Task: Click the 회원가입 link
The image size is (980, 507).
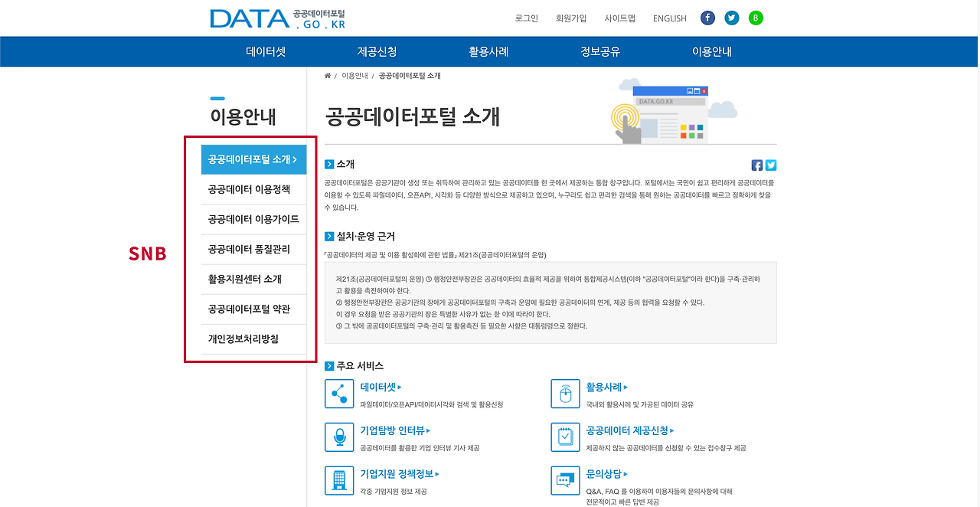Action: [570, 18]
